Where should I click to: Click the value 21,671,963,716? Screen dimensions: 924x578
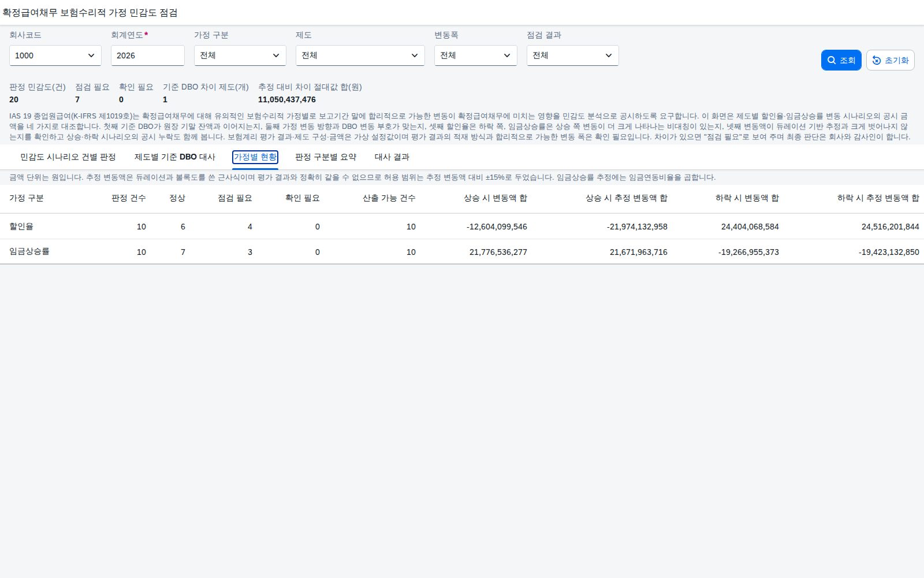[x=639, y=252]
